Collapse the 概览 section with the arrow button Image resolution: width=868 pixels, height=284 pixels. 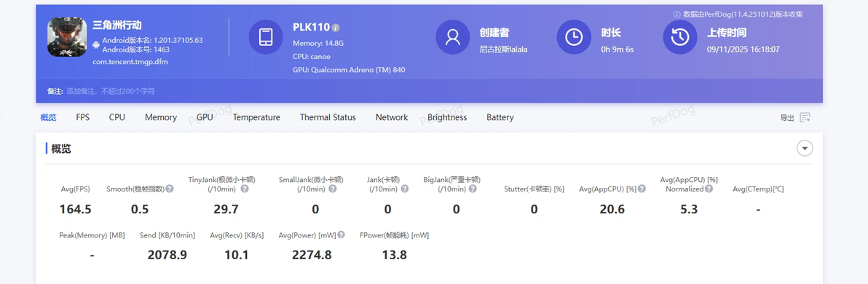(805, 149)
